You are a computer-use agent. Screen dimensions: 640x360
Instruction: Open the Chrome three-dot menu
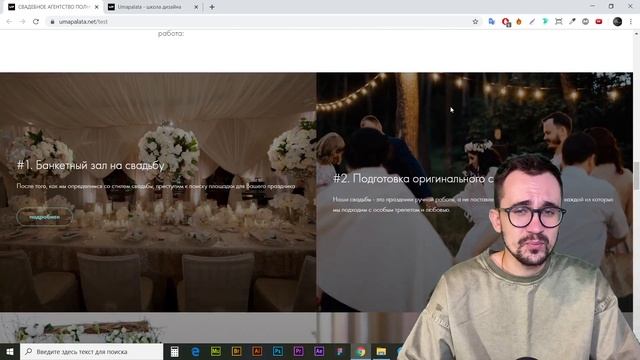[x=631, y=22]
